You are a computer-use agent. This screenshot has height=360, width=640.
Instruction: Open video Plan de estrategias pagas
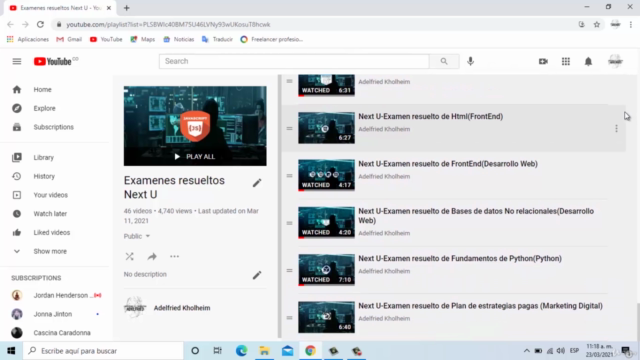coord(480,306)
